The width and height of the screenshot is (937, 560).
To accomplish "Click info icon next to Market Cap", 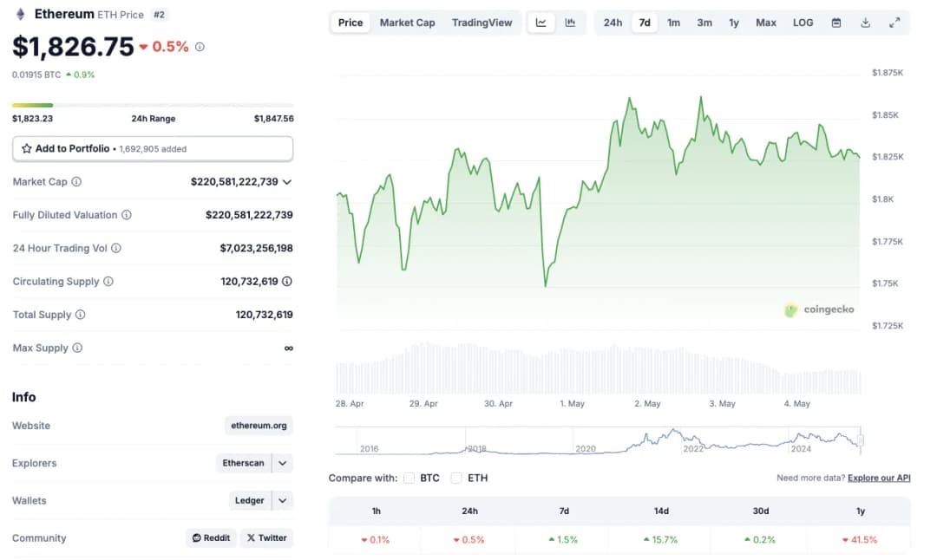I will point(76,182).
